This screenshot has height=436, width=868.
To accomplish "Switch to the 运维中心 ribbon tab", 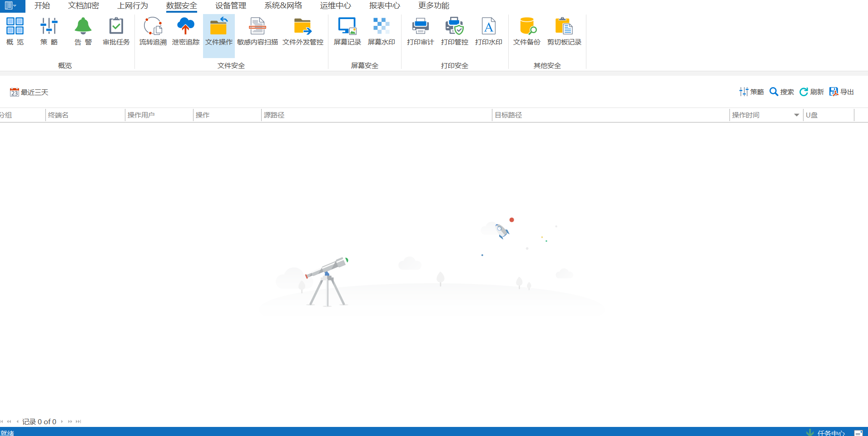I will (x=336, y=6).
